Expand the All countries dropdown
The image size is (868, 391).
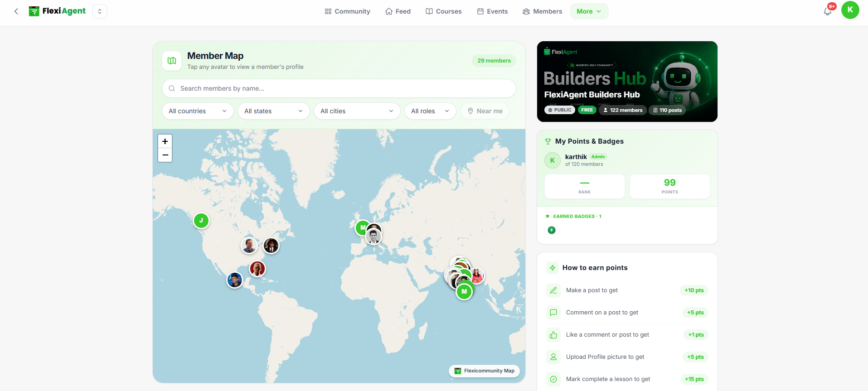click(x=198, y=111)
